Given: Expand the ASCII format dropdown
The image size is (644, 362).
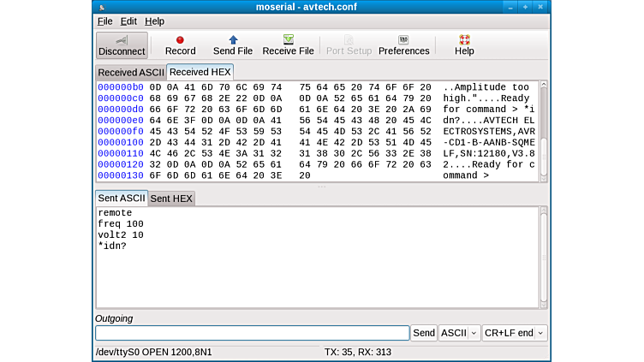Looking at the screenshot, I should [x=459, y=333].
